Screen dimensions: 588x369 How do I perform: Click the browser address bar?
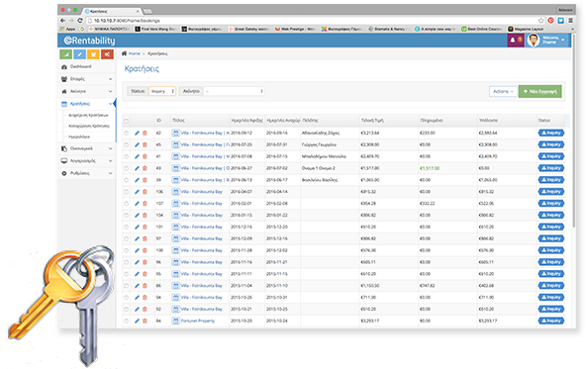pos(311,21)
